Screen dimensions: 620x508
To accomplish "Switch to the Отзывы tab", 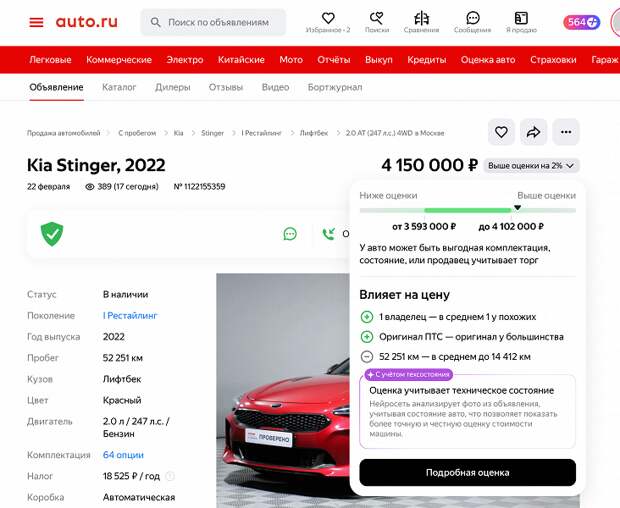I will pyautogui.click(x=226, y=87).
